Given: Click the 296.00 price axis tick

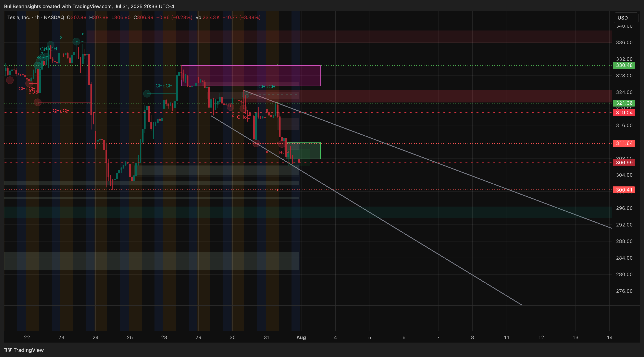Looking at the screenshot, I should pos(624,208).
